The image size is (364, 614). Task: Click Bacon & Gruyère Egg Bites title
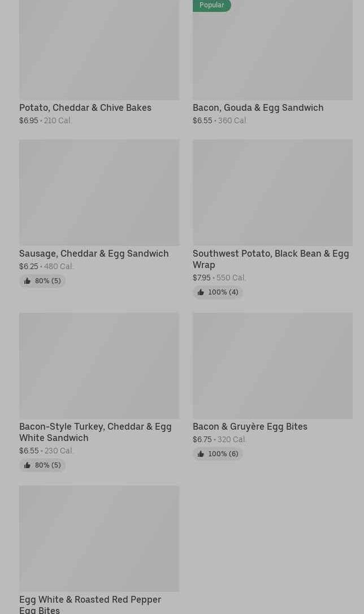point(250,426)
